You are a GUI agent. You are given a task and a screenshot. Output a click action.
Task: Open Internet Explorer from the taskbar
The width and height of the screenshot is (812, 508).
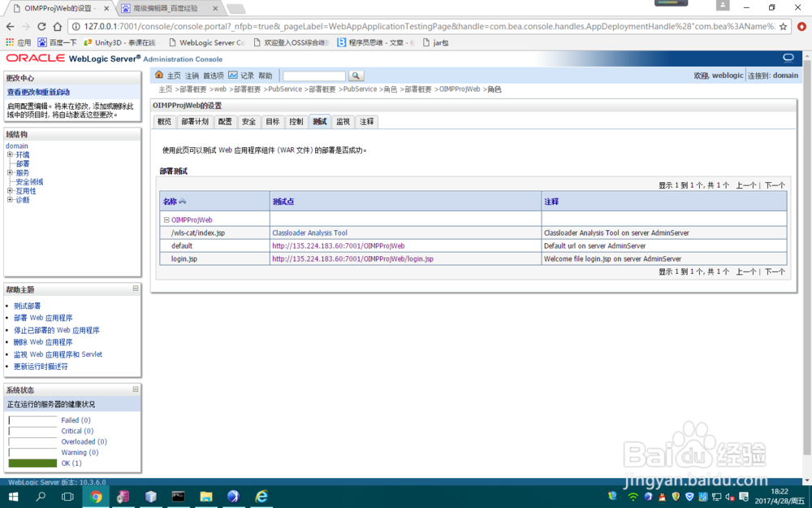[x=261, y=497]
